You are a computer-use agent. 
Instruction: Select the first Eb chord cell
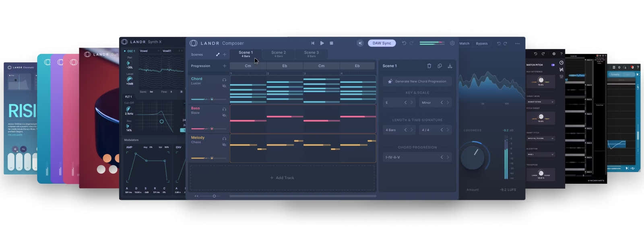[285, 66]
